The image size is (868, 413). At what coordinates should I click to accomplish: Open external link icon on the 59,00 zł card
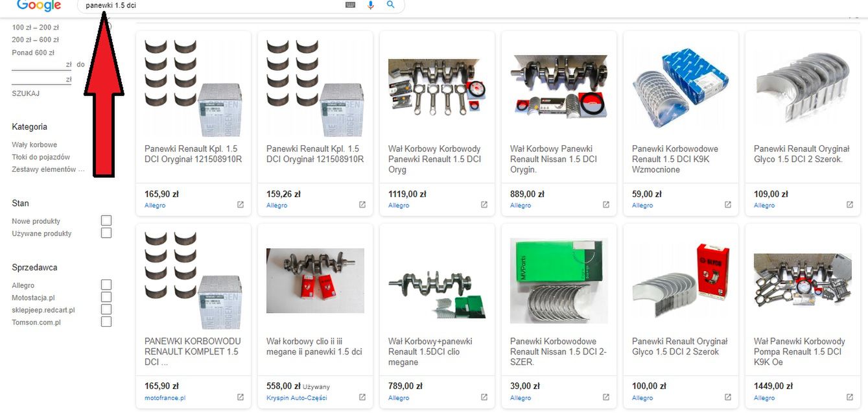point(728,205)
